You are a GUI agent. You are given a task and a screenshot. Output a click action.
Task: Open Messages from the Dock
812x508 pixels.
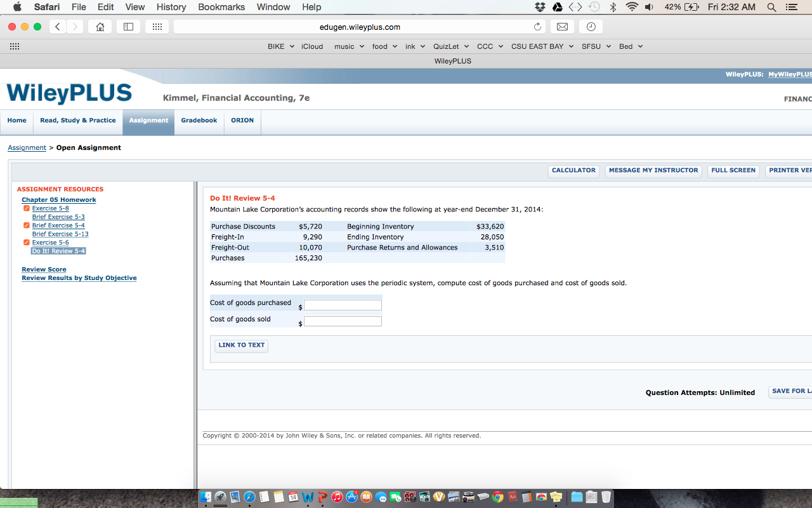381,497
